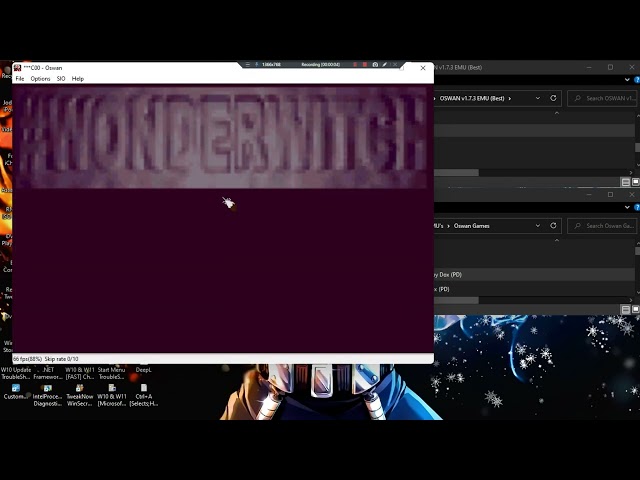Select the file row ending 'Dox (PD)'

coord(534,275)
